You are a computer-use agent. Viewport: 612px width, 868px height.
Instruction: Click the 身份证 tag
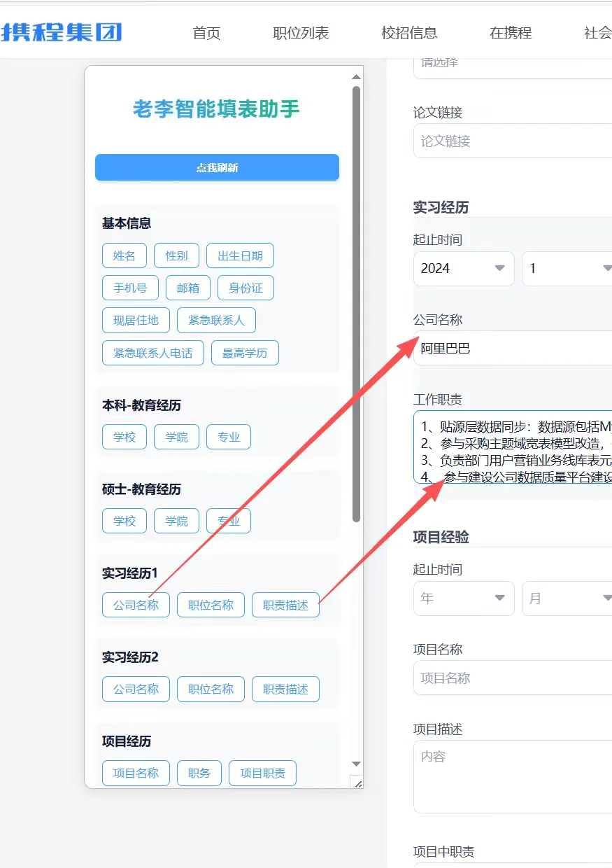(245, 288)
